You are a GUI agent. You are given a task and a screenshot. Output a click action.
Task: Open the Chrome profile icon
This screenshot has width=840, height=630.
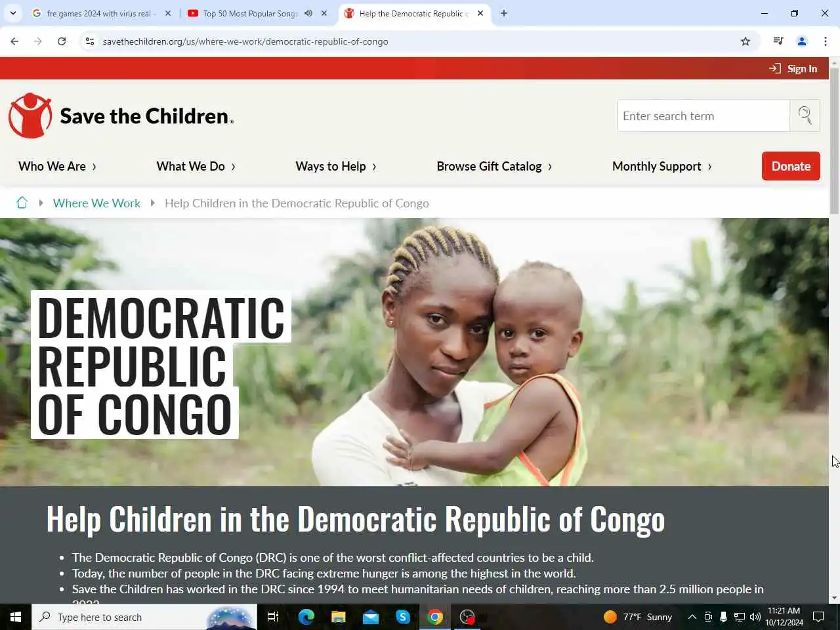coord(802,41)
